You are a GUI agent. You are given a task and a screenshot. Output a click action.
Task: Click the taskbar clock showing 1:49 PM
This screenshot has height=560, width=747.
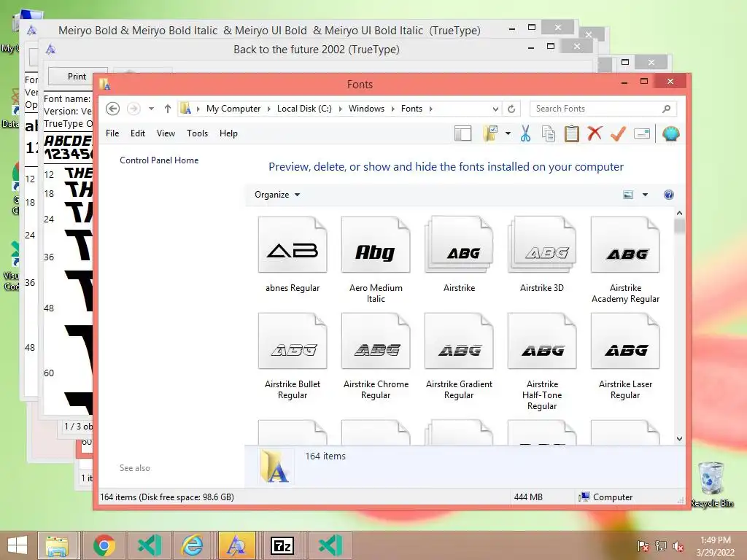[716, 546]
